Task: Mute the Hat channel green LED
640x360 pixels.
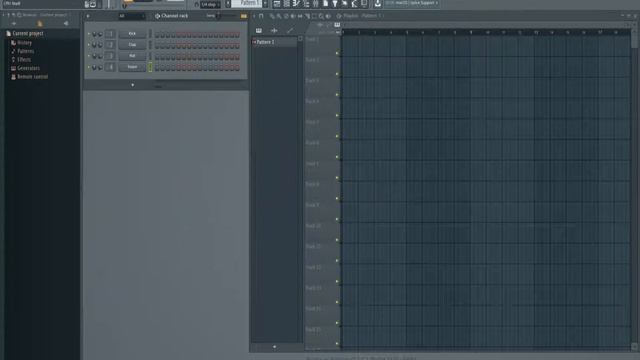Action: tap(89, 56)
